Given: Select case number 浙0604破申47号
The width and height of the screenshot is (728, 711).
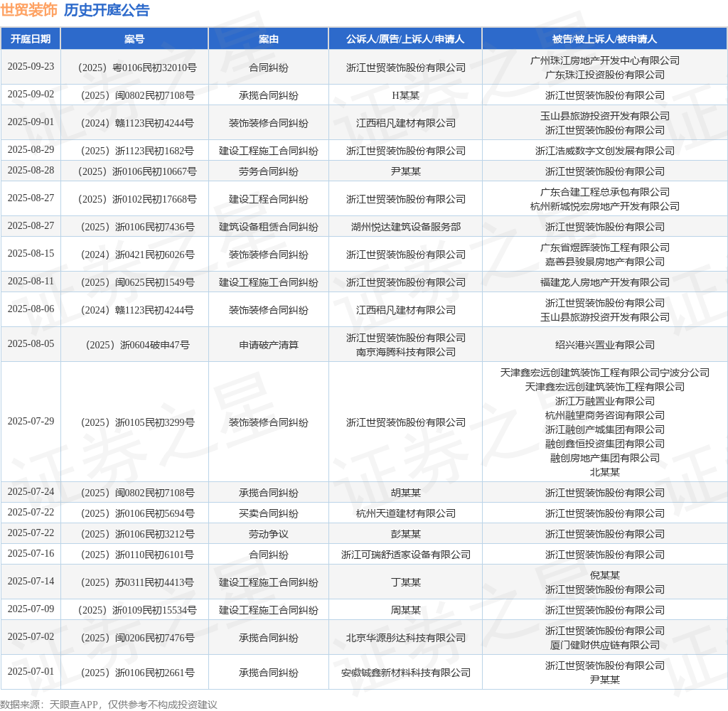Looking at the screenshot, I should 137,345.
